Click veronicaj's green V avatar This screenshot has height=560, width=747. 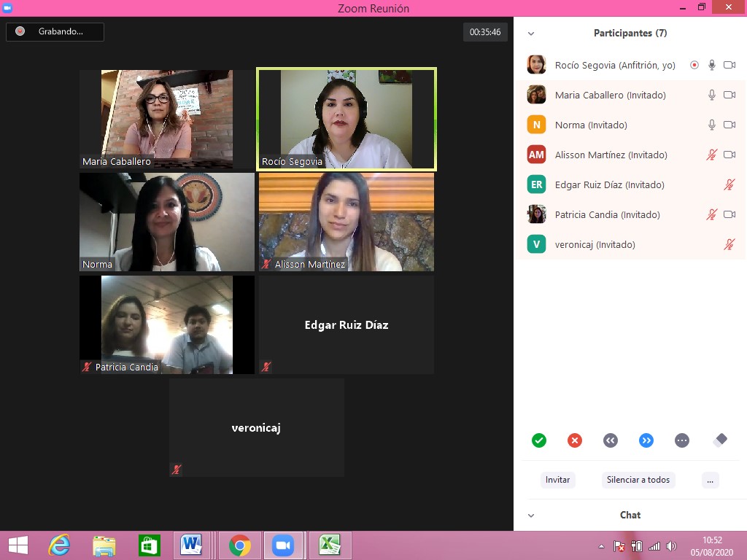[536, 244]
